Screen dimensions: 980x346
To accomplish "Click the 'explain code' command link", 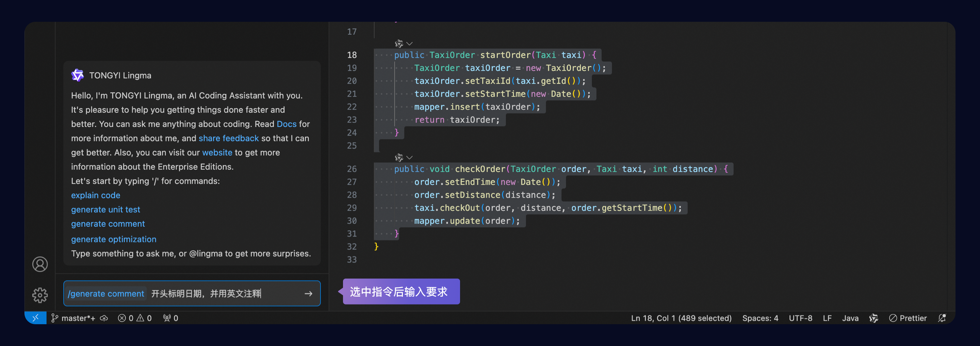I will 96,195.
